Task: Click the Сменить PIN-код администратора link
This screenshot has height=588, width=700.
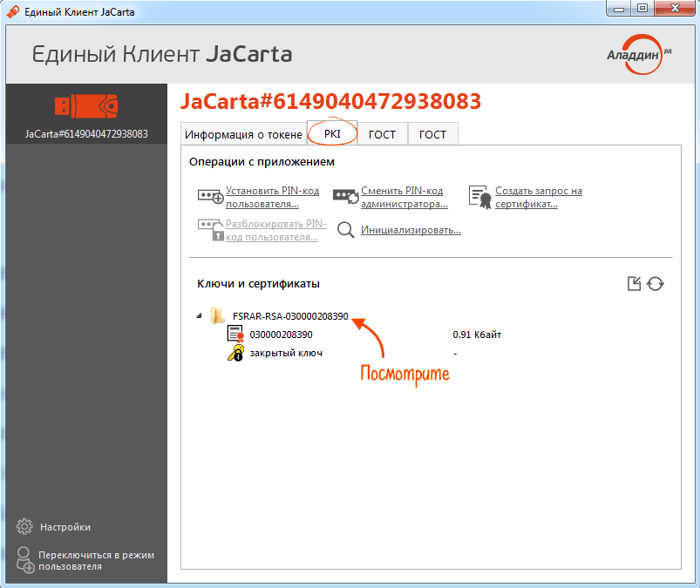Action: 404,197
